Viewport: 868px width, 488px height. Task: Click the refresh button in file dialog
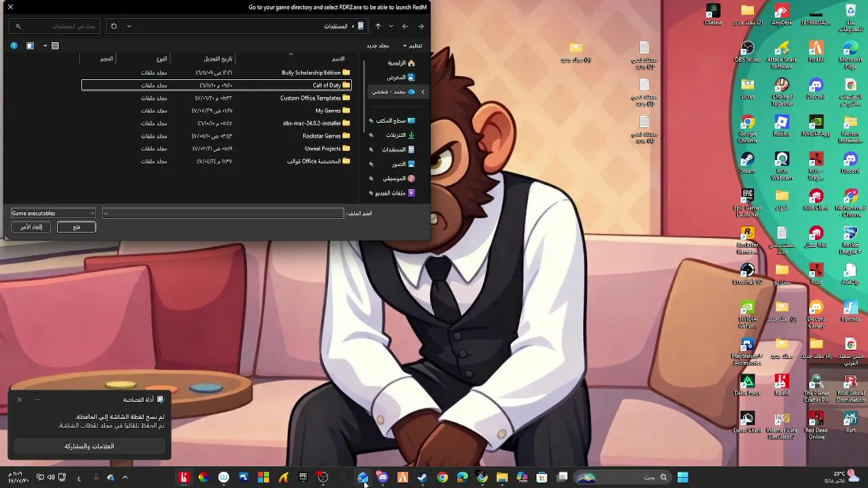pos(114,26)
